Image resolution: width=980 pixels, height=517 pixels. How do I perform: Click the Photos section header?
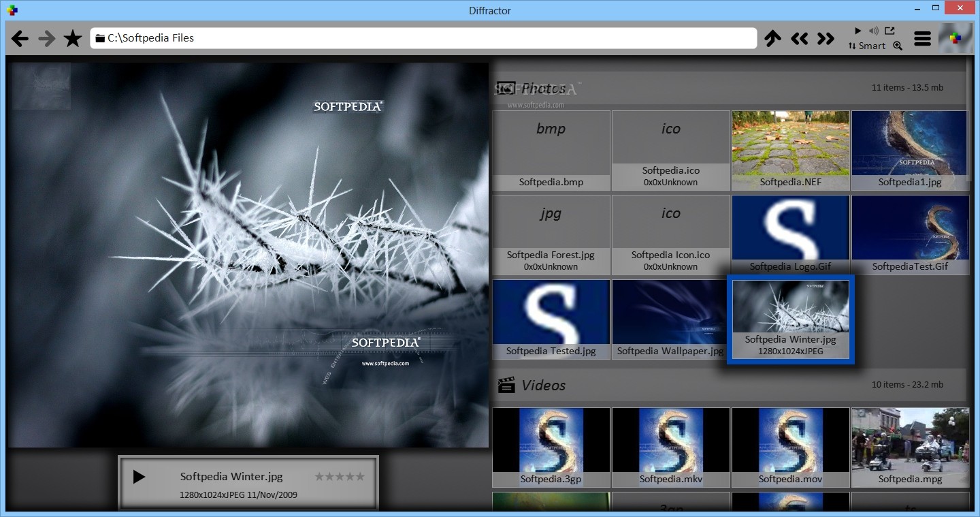(x=730, y=88)
